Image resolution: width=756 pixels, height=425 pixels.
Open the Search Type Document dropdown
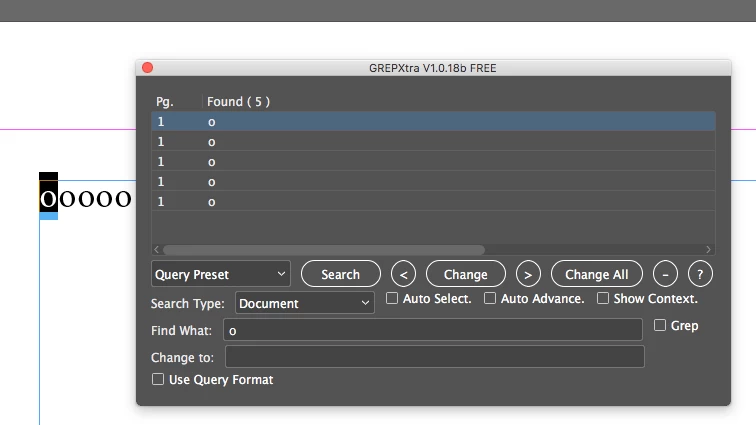305,303
